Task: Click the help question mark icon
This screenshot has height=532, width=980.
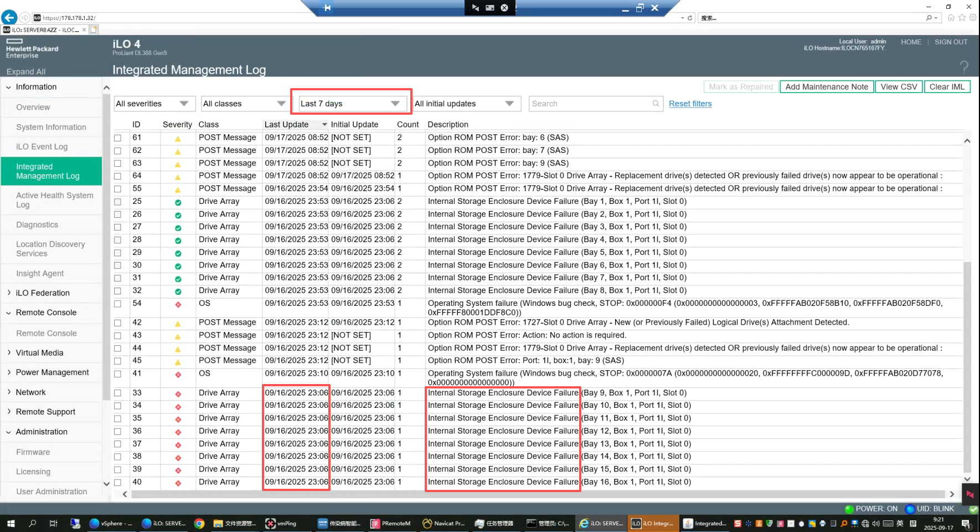Action: (964, 67)
